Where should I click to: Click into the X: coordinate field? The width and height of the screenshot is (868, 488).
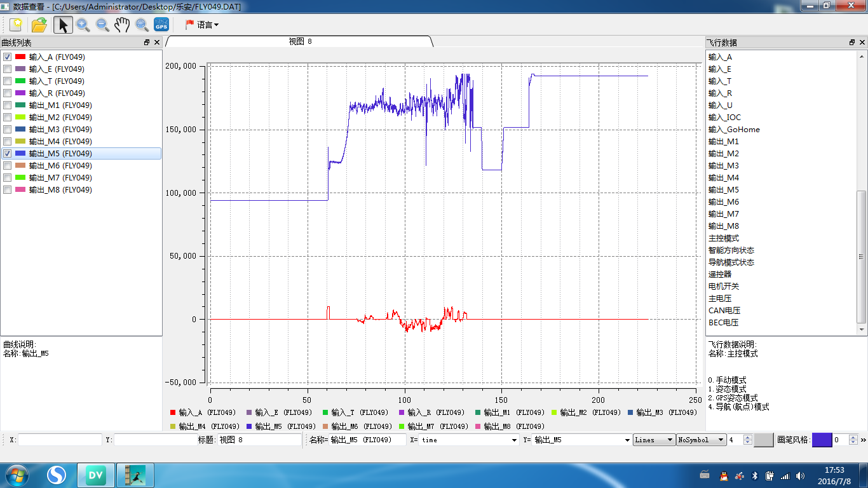[x=60, y=440]
